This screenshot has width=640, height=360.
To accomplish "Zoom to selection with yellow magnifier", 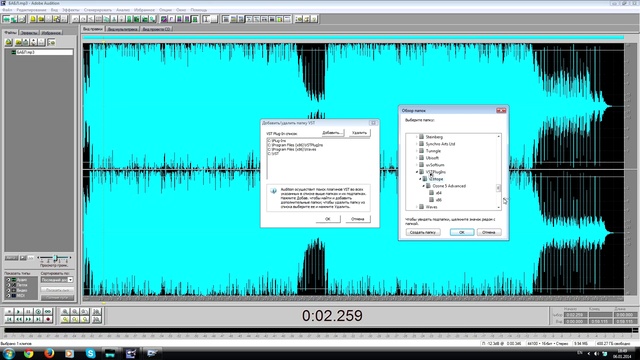I will tap(65, 319).
